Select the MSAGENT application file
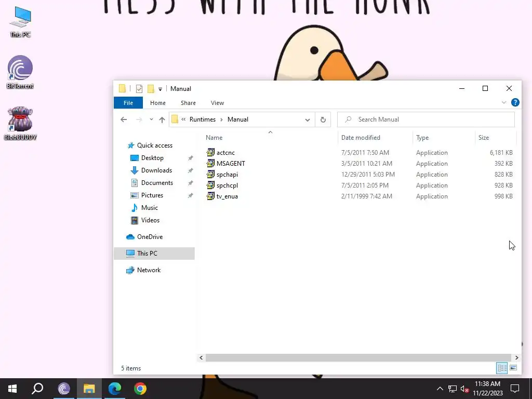The image size is (532, 399). [231, 164]
